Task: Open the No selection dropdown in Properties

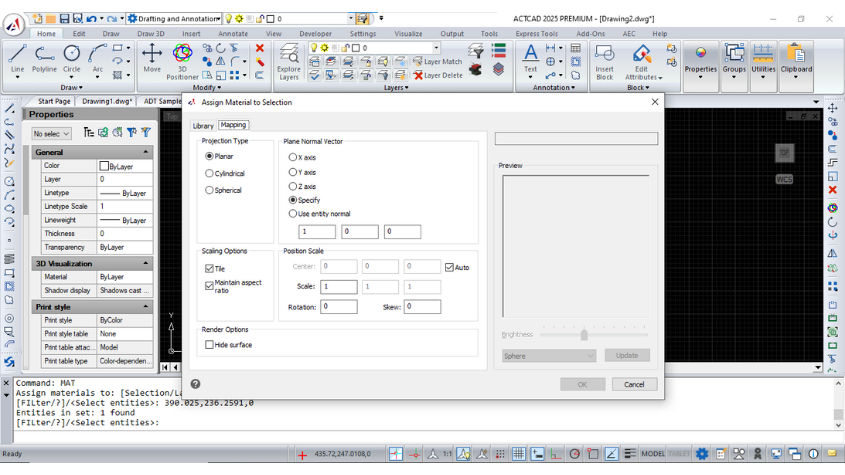Action: point(51,134)
